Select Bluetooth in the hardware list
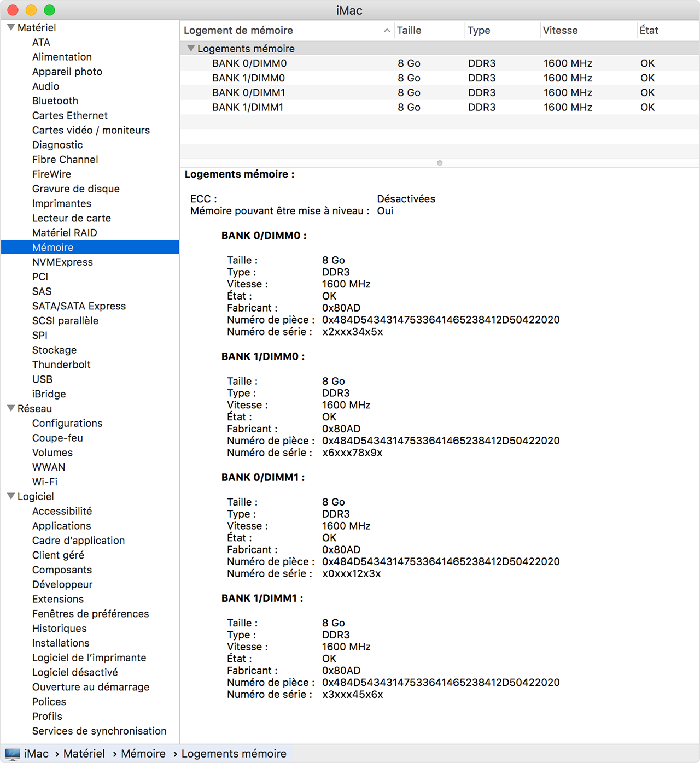 [x=55, y=101]
